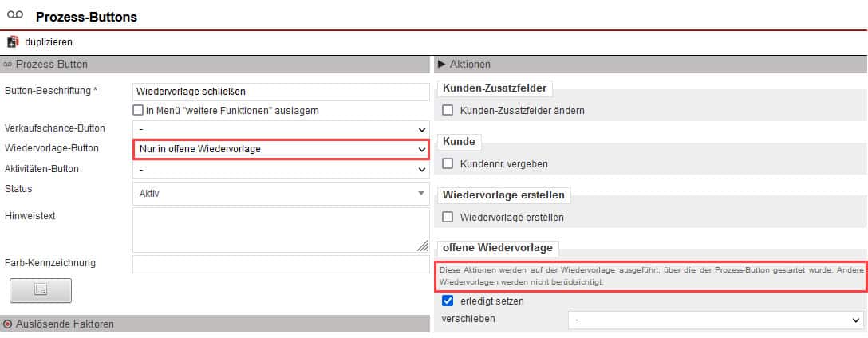
Task: Open the Aktivitäten-Button dropdown
Action: point(281,169)
